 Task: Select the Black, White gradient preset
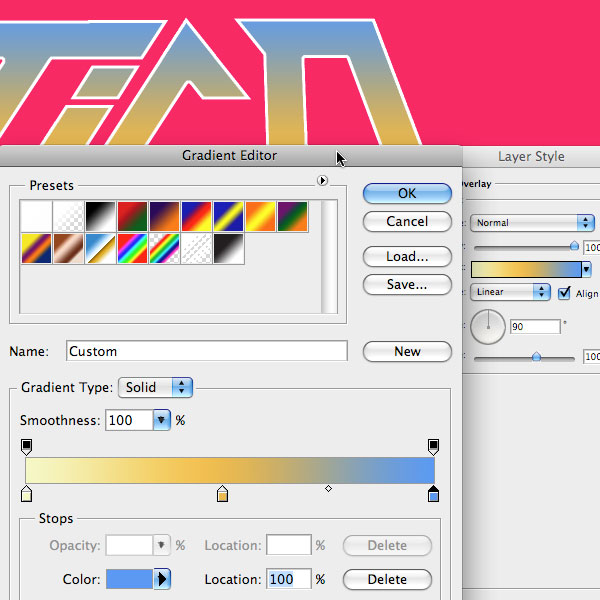tap(101, 217)
